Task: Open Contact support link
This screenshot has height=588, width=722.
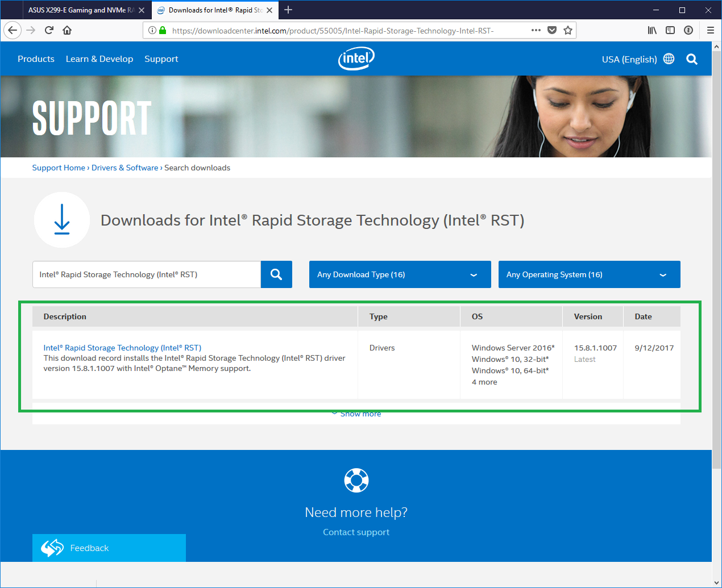Action: (356, 532)
